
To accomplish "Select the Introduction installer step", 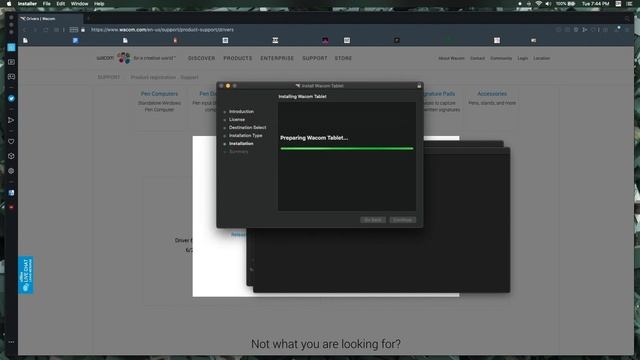I will pos(241,111).
